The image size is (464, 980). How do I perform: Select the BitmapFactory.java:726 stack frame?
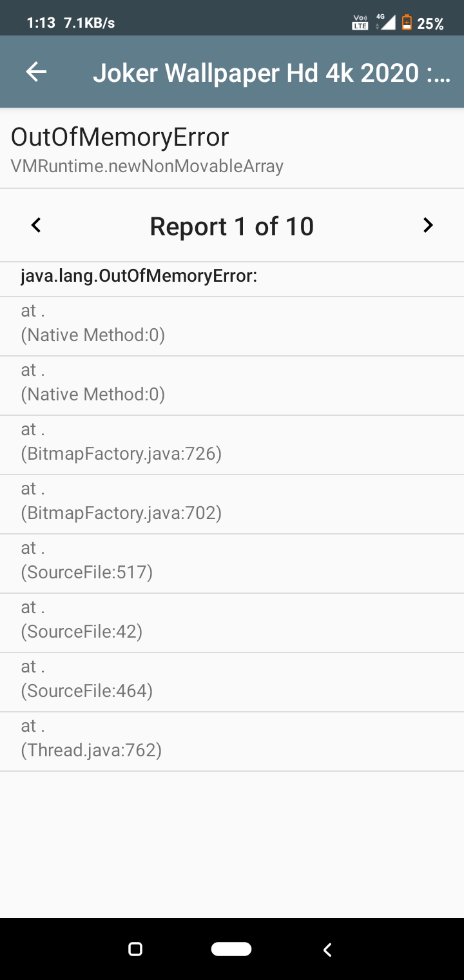(x=121, y=445)
